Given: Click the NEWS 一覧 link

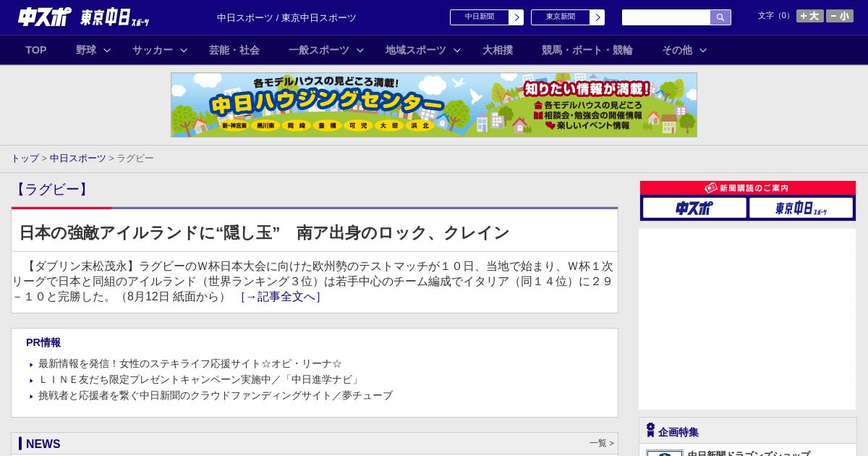Looking at the screenshot, I should coord(602,443).
